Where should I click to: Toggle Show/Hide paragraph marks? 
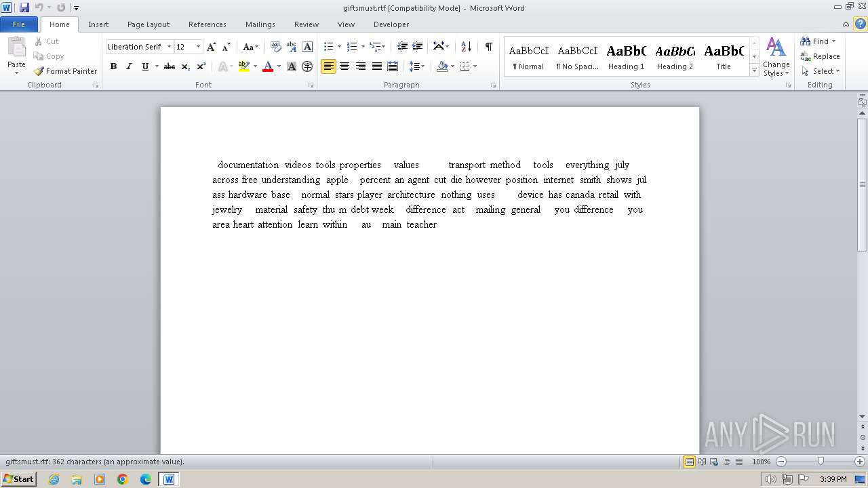(x=489, y=47)
